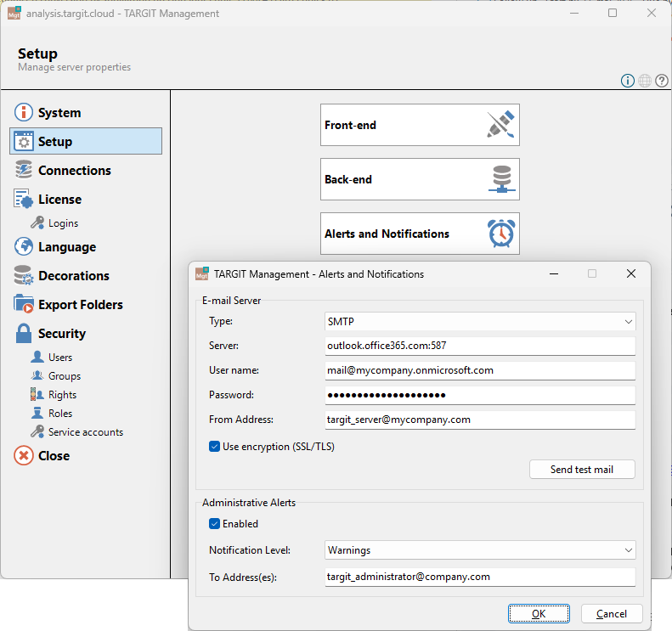
Task: Click the Rights traffic-light icon
Action: [x=37, y=395]
